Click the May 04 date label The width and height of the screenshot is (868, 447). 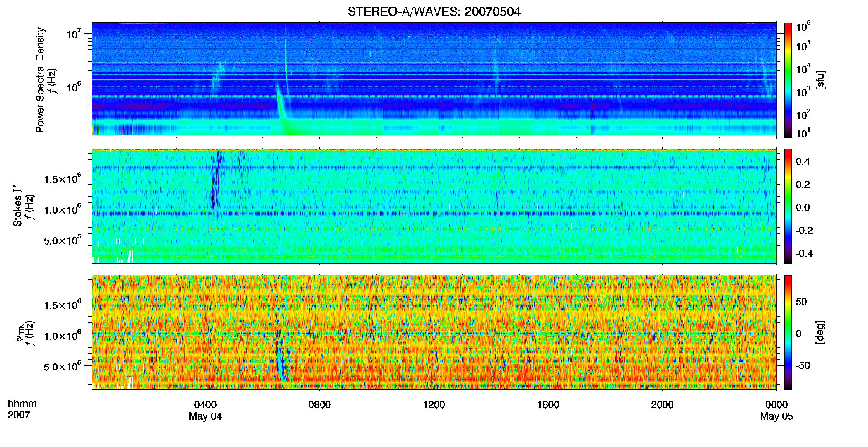[205, 416]
